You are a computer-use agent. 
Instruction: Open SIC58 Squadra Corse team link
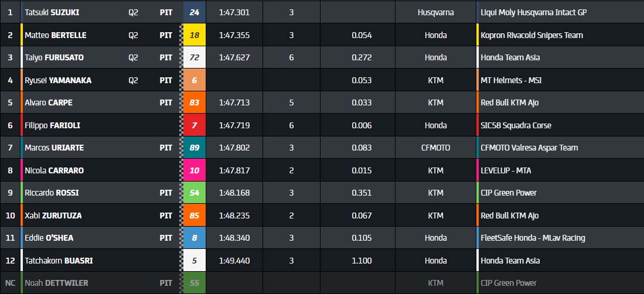pyautogui.click(x=516, y=125)
